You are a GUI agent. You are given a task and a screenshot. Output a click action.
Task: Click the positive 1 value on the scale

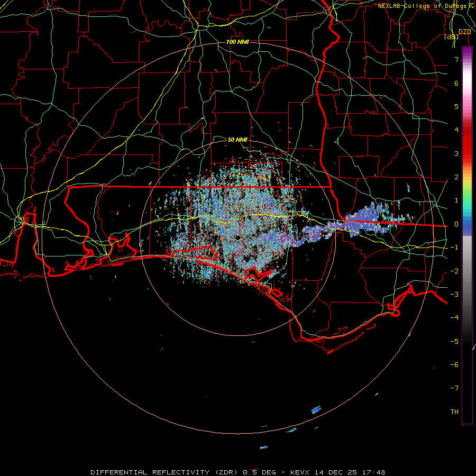456,200
